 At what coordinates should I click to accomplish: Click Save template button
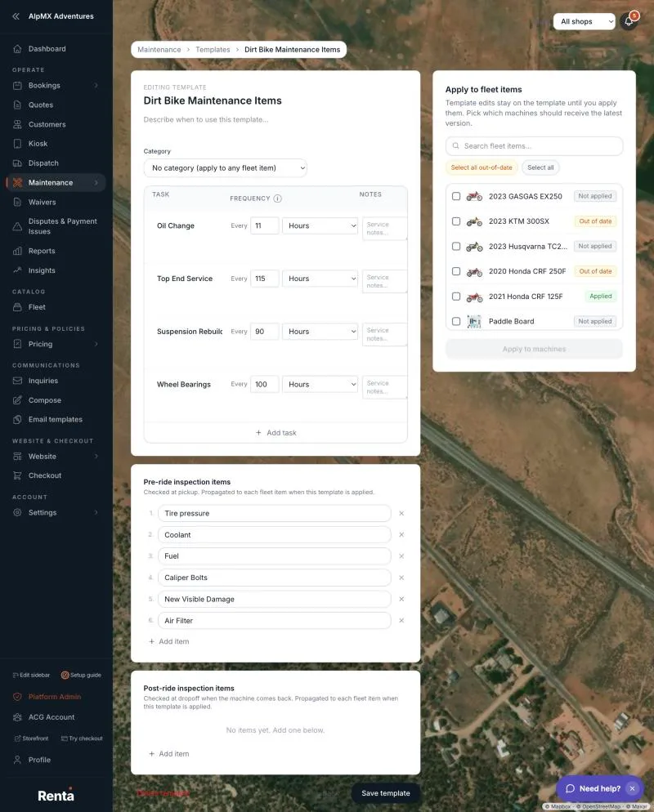coord(386,793)
